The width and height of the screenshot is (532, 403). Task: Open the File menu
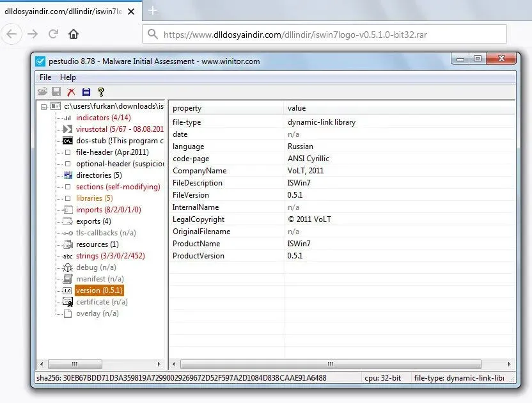point(45,77)
